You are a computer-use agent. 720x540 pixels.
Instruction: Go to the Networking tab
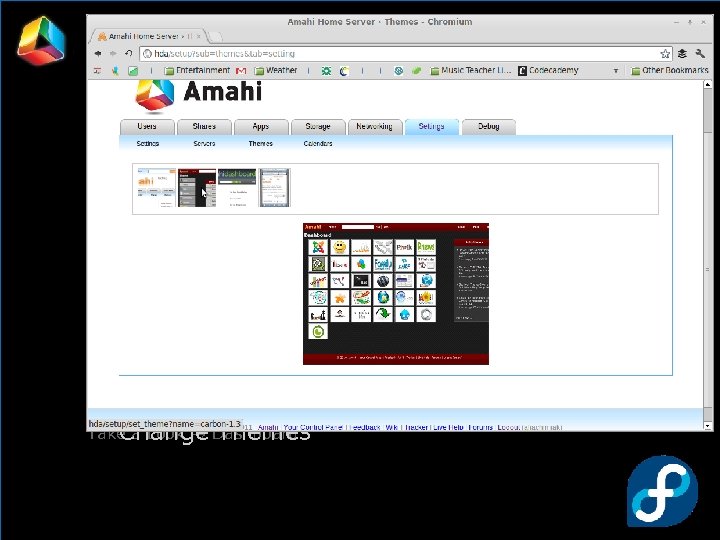374,126
